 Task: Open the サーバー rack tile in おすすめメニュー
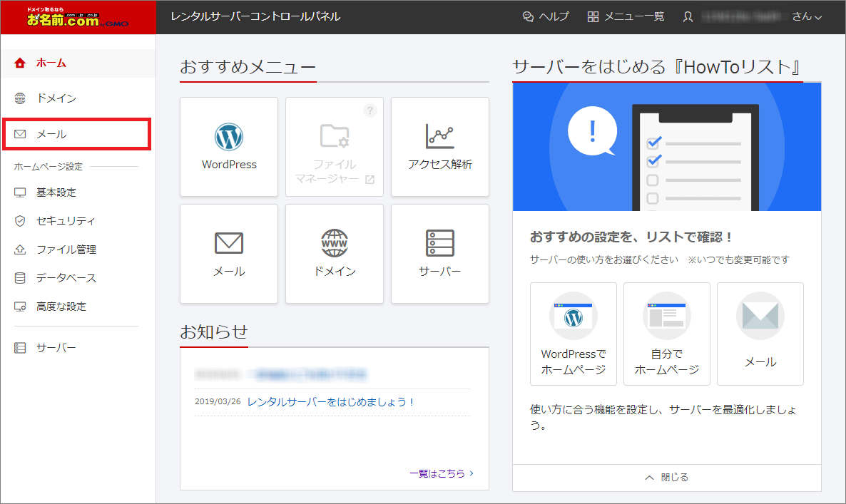point(440,254)
